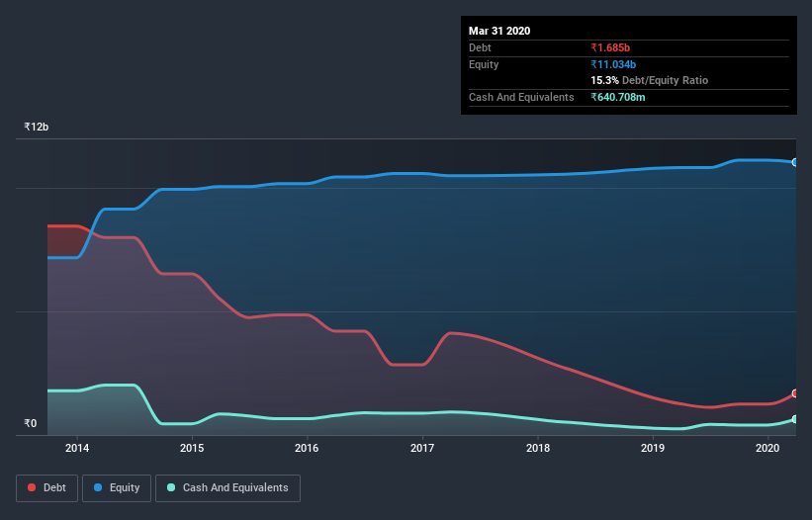The height and width of the screenshot is (520, 812).
Task: Click the Mar 31 2020 tooltip date
Action: point(499,31)
